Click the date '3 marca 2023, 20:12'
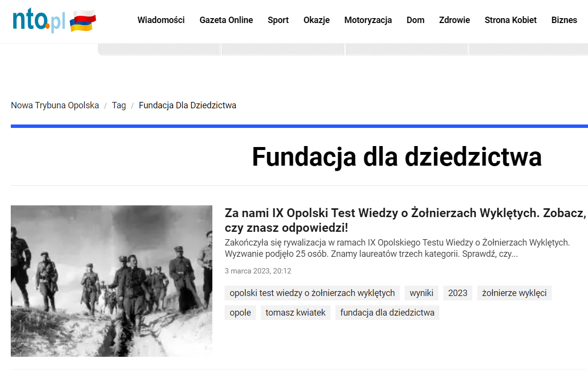Viewport: 588px width, 371px height. click(x=258, y=271)
